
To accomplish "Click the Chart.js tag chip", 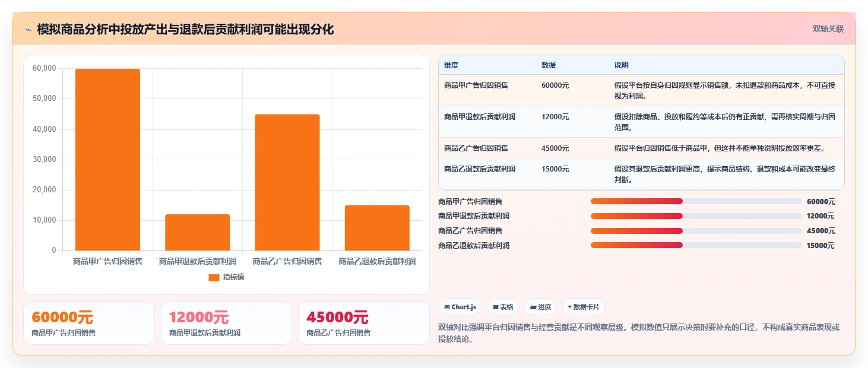I will pyautogui.click(x=460, y=307).
